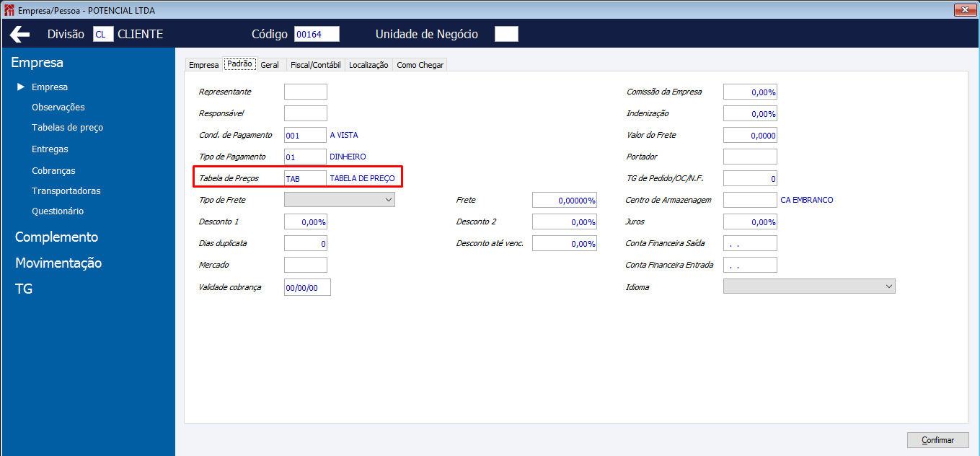Open the Idioma dropdown
Image resolution: width=980 pixels, height=456 pixels.
click(809, 286)
